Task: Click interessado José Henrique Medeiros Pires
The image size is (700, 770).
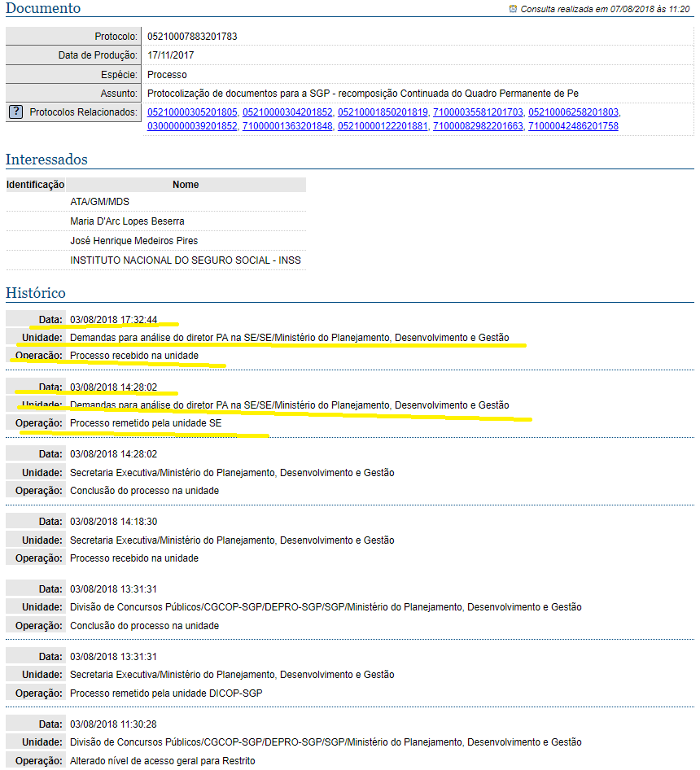Action: click(x=134, y=241)
